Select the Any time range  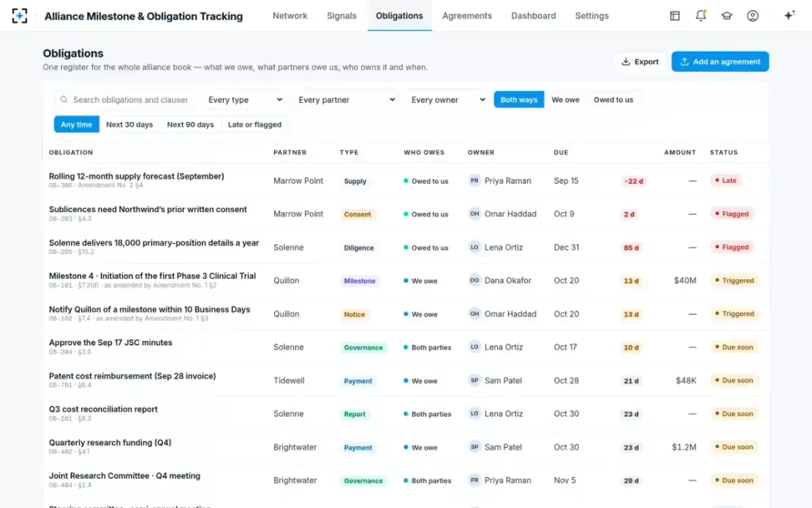76,125
